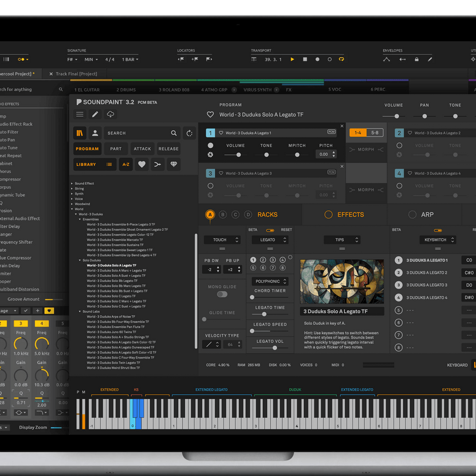Screen dimensions: 476x476
Task: Click the pencil edit icon
Action: [95, 114]
